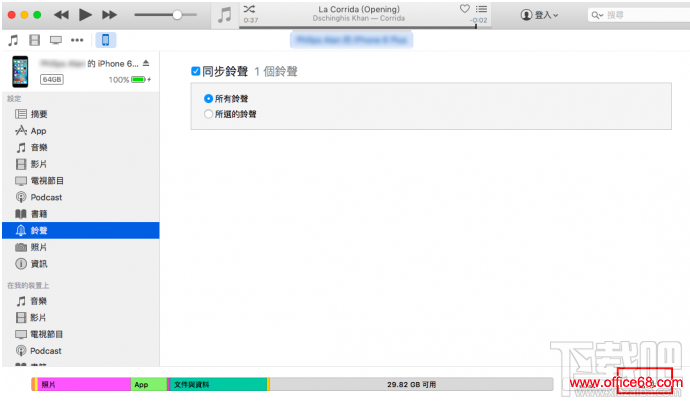Image resolution: width=690 pixels, height=402 pixels.
Task: Click the 照片 segment of the storage bar
Action: coord(84,384)
